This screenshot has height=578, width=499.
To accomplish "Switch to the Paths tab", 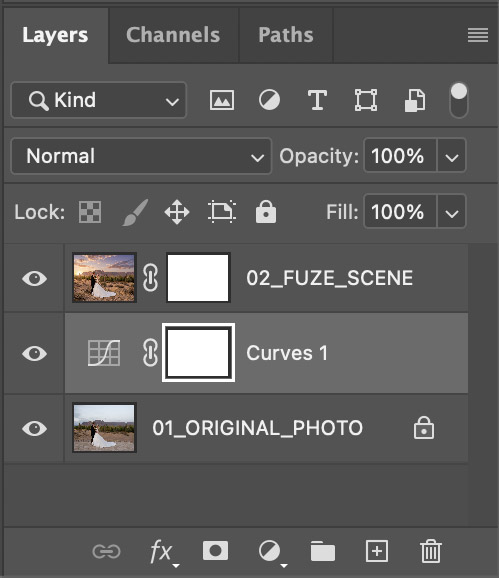I will pyautogui.click(x=286, y=35).
